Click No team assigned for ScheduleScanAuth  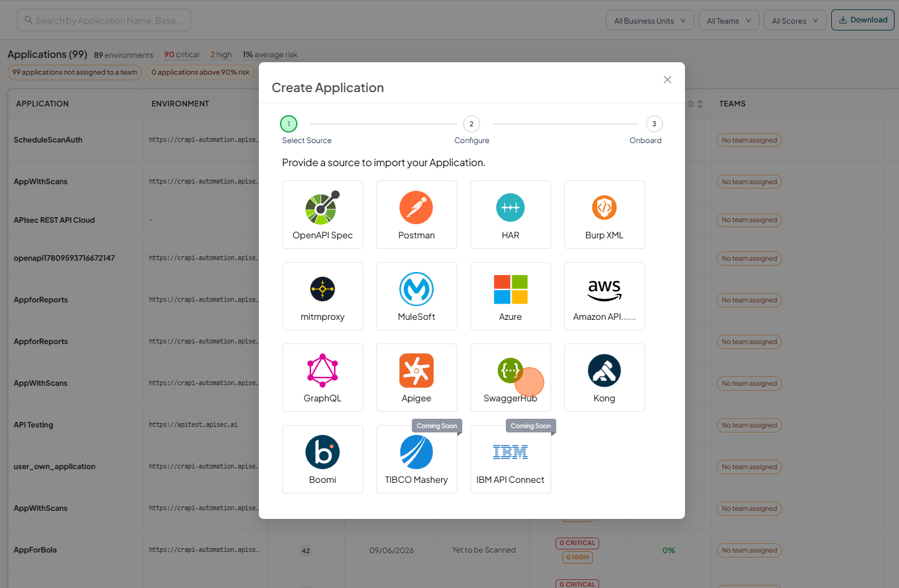pos(749,141)
